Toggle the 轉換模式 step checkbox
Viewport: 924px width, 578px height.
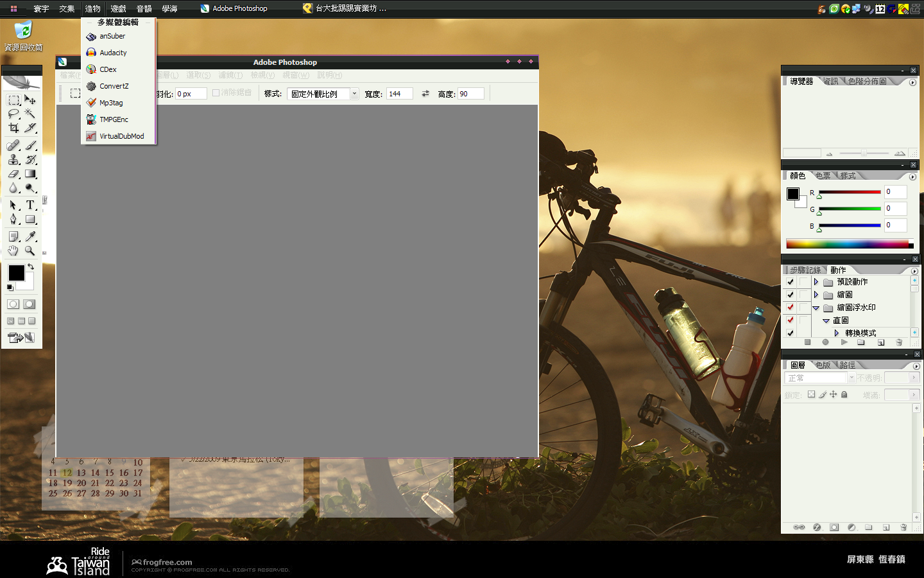point(791,333)
